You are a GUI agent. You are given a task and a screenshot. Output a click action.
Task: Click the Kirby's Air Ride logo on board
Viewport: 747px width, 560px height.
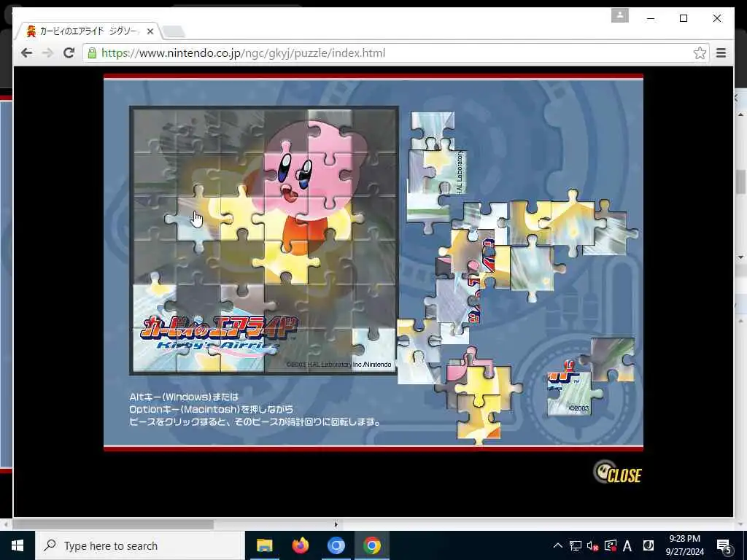coord(218,334)
